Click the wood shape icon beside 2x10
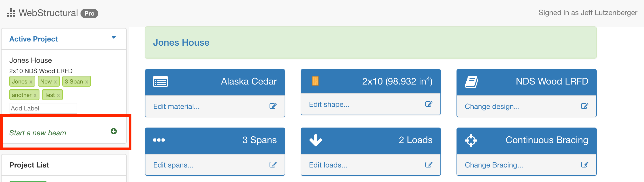 tap(315, 81)
